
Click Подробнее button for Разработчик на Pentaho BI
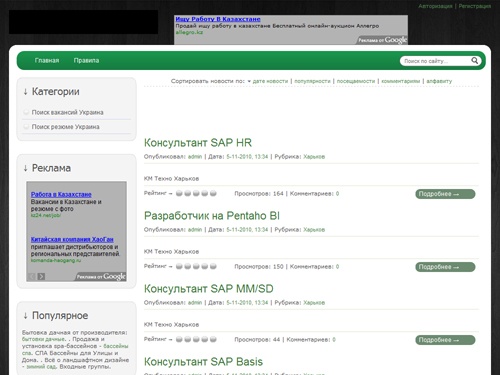pos(445,267)
